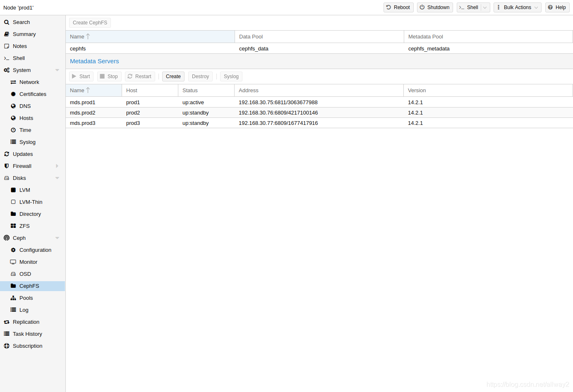Viewport: 573px width, 392px height.
Task: Click the Time clock icon
Action: 13,130
